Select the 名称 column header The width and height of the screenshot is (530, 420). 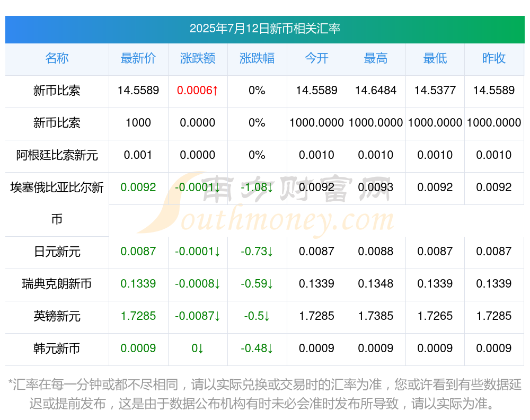(x=57, y=58)
